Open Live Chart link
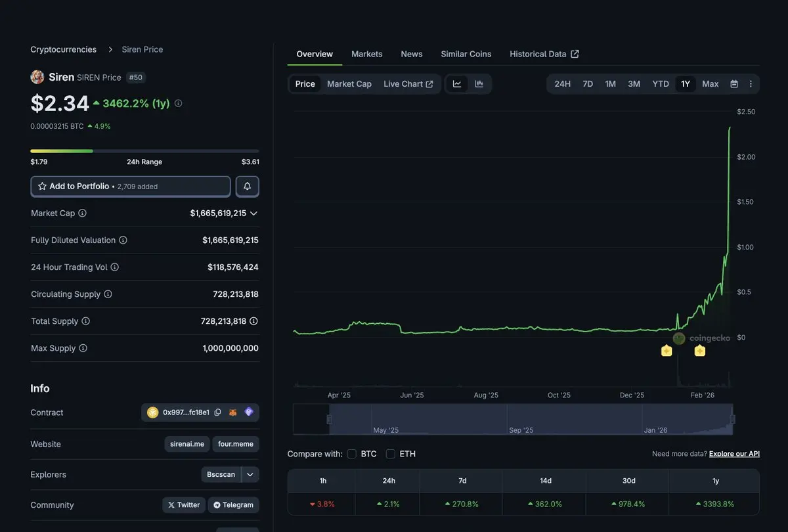The height and width of the screenshot is (532, 788). tap(408, 84)
